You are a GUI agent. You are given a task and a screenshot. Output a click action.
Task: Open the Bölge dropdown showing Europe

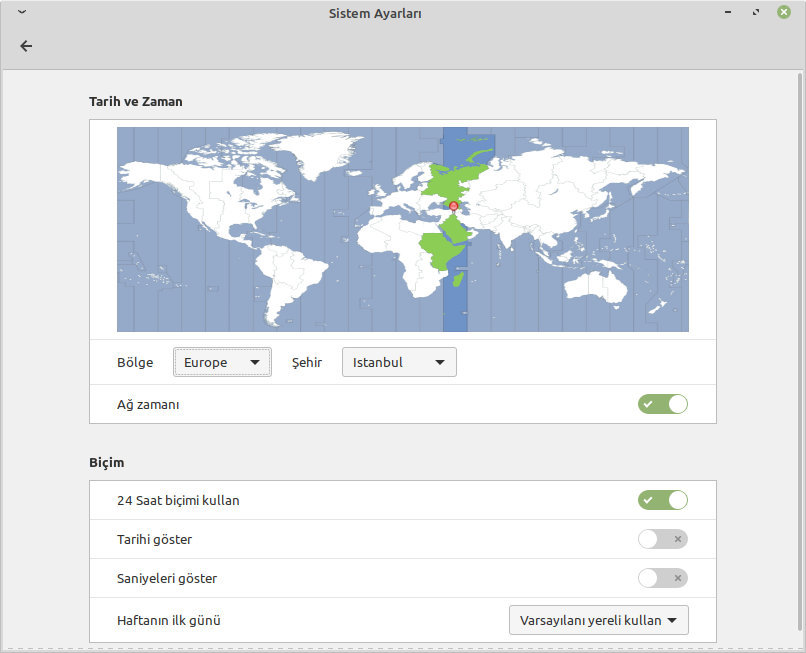222,362
